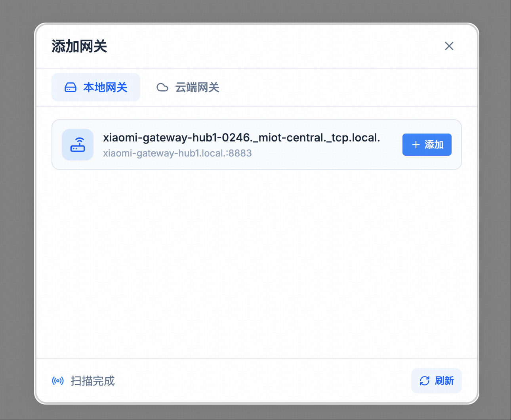This screenshot has width=511, height=420.
Task: Click the scanning signal icon near 扫描完成
Action: 58,381
